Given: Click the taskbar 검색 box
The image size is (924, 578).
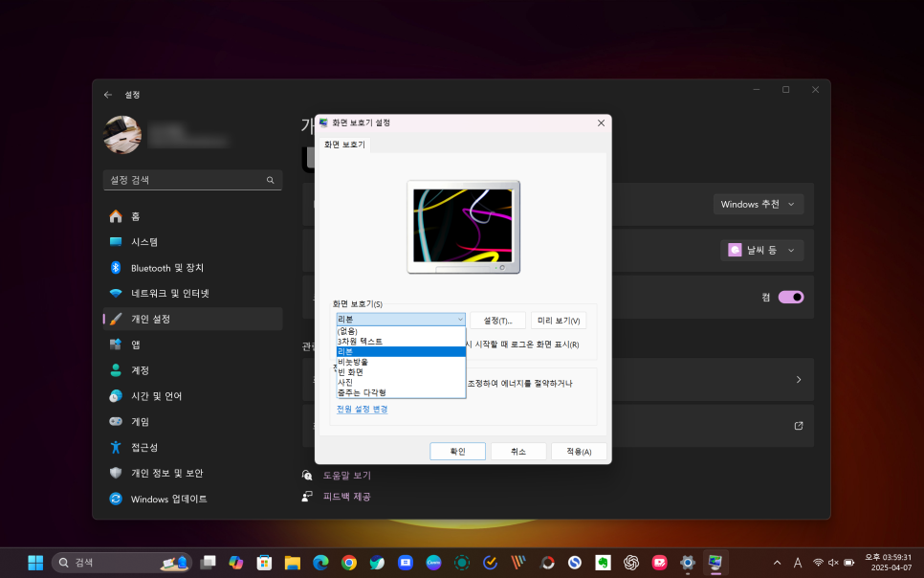Looking at the screenshot, I should 122,563.
